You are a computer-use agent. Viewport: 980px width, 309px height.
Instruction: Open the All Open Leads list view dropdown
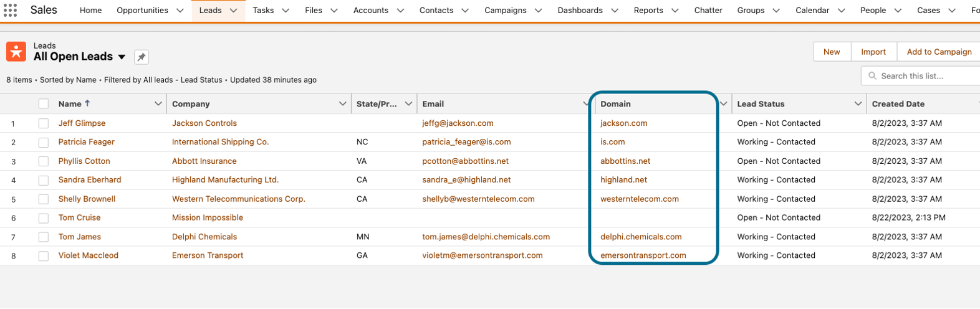(x=122, y=57)
